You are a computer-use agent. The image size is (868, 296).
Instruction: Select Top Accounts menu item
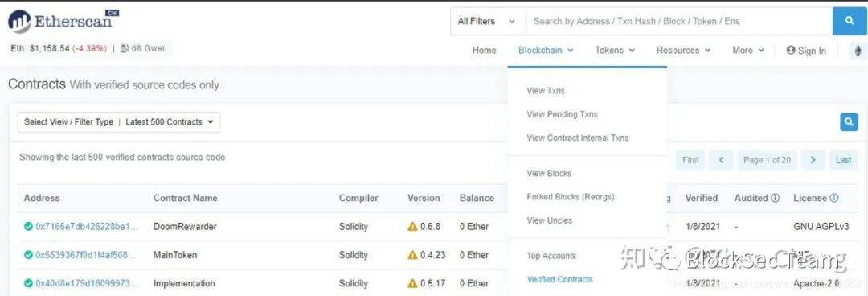pyautogui.click(x=551, y=256)
